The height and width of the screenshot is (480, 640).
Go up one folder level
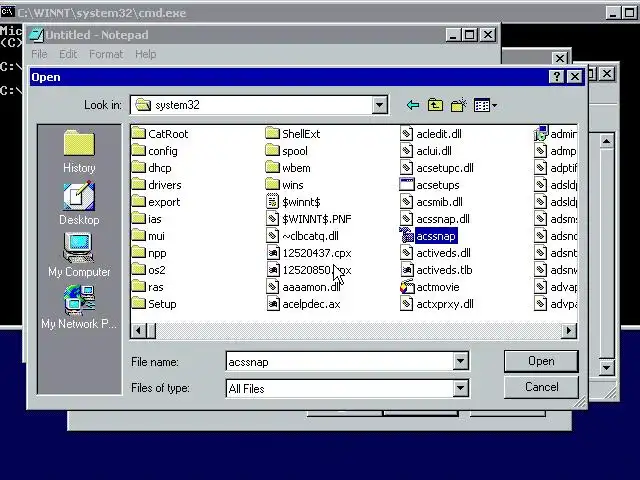coord(435,105)
